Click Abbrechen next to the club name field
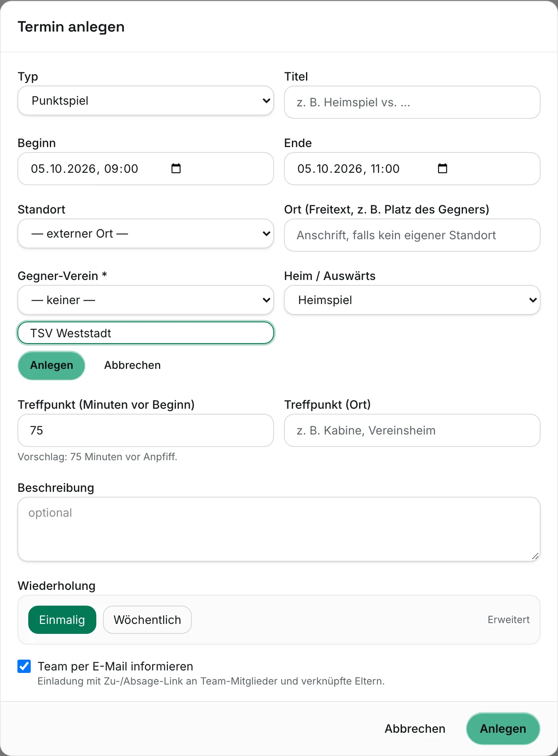558x756 pixels. point(132,366)
